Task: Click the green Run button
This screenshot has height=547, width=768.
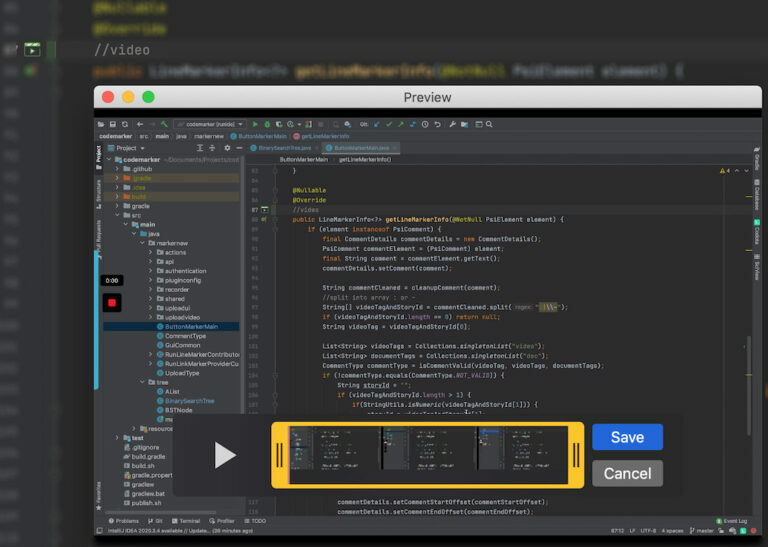Action: pyautogui.click(x=255, y=124)
